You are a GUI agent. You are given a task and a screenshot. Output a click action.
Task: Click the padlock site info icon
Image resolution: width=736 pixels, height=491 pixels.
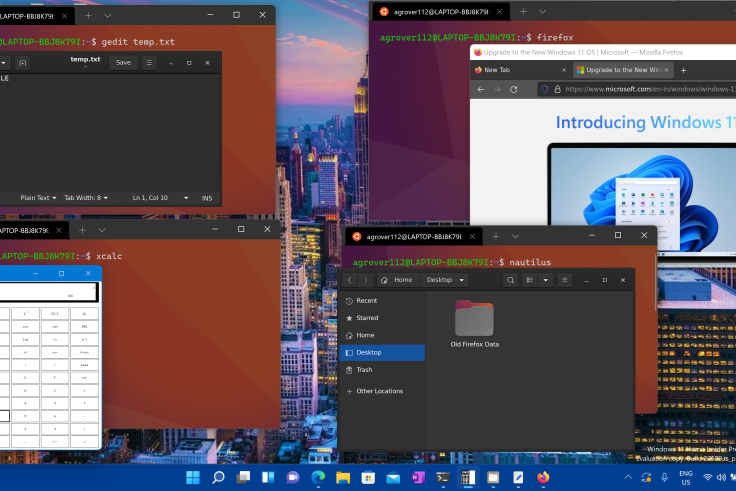[557, 89]
